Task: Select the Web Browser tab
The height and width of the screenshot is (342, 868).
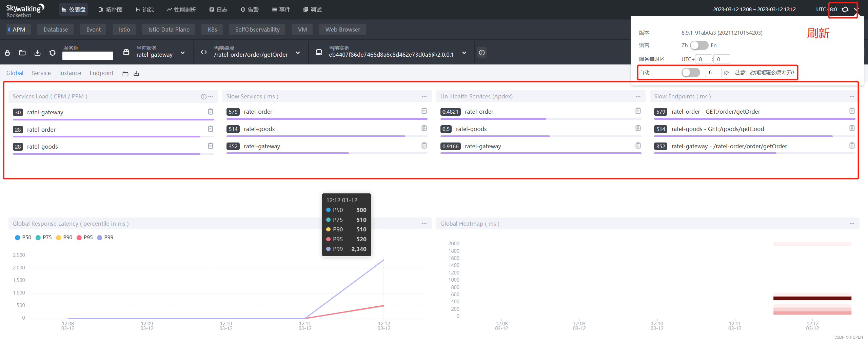Action: [x=342, y=30]
